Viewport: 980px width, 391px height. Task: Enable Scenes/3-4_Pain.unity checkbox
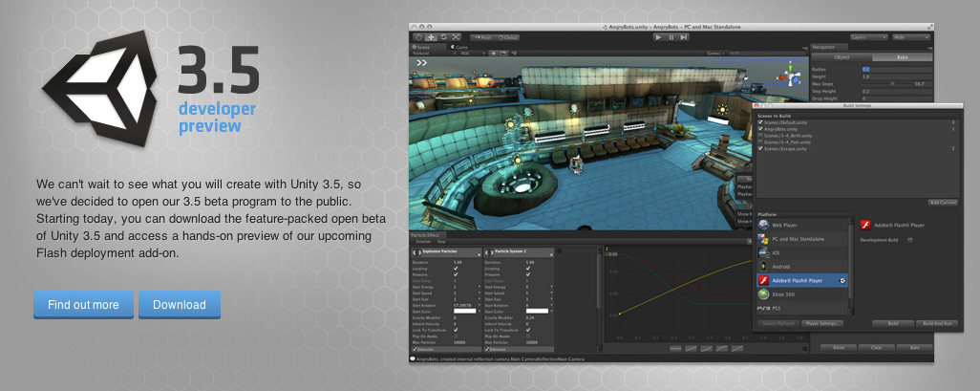[760, 142]
